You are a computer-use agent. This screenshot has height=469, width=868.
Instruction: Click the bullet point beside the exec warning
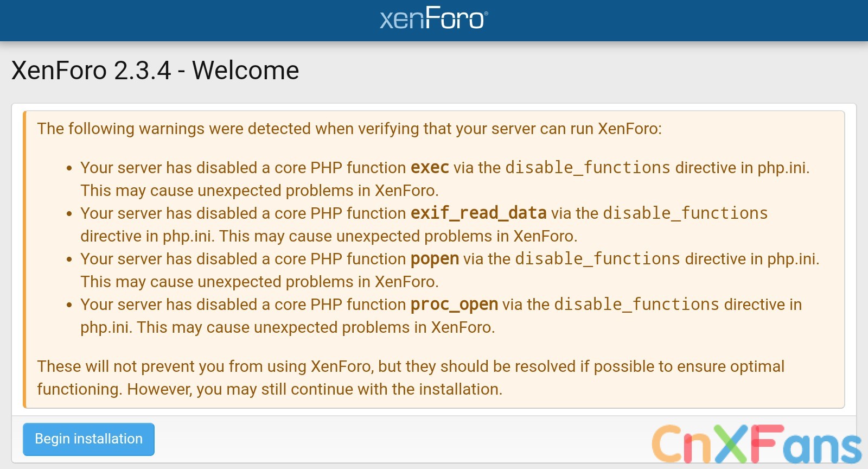69,169
